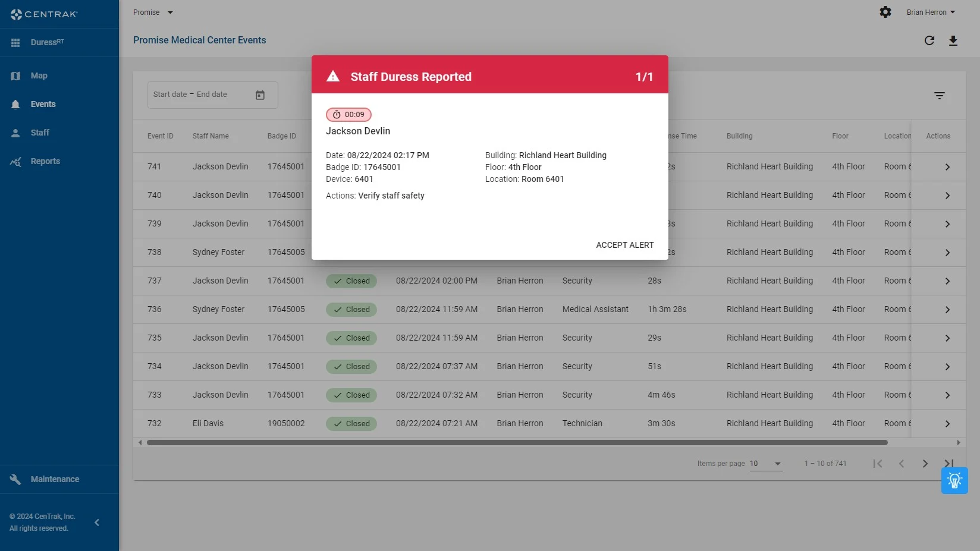Screen dimensions: 980x551
Task: Open the Maintenance section
Action: (55, 479)
